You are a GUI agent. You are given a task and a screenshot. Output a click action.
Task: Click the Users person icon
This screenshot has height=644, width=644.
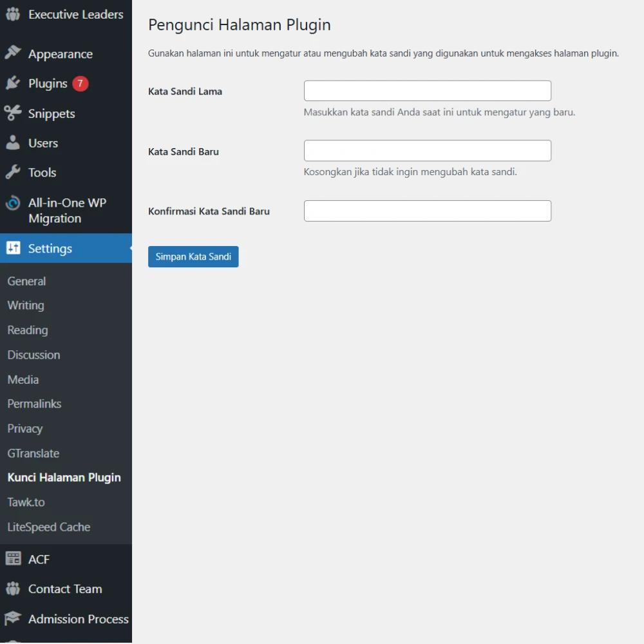pyautogui.click(x=13, y=143)
